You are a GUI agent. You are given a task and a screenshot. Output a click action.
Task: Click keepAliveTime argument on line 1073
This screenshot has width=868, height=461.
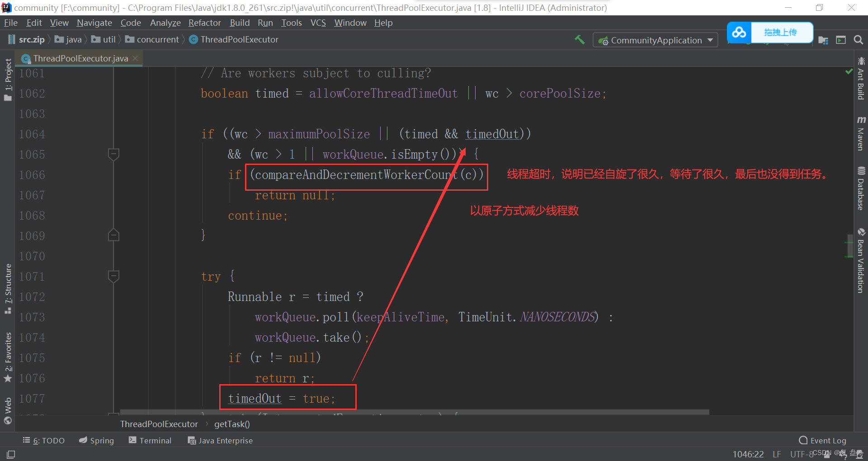coord(401,317)
